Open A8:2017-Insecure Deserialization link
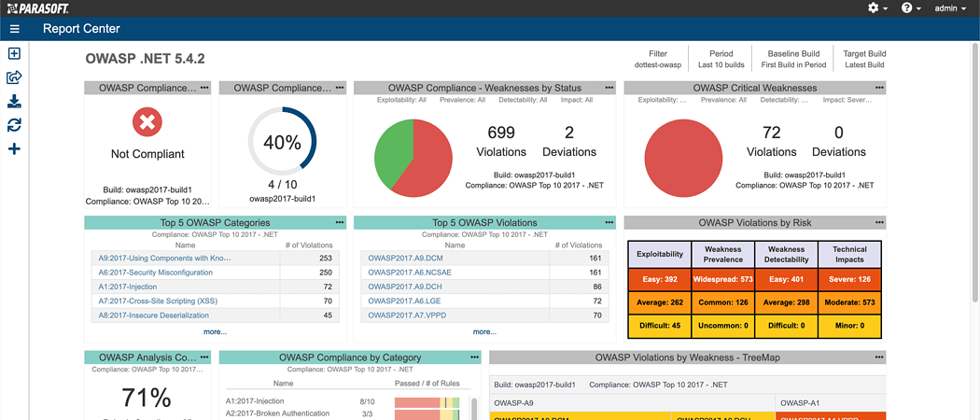The image size is (980, 420). pos(154,315)
